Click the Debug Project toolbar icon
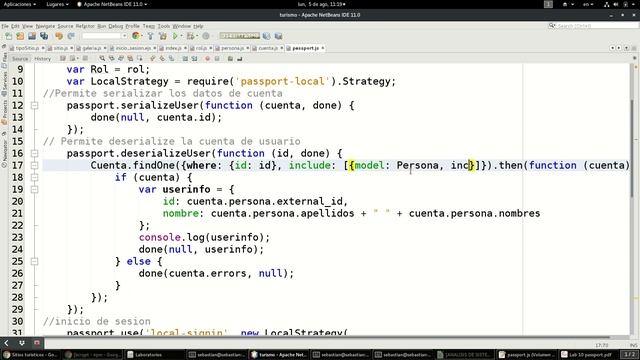The width and height of the screenshot is (640, 360). (x=190, y=36)
